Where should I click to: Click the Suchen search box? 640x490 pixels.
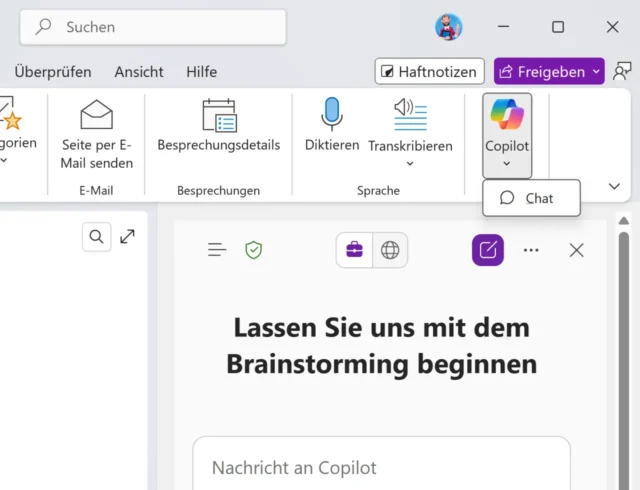153,27
